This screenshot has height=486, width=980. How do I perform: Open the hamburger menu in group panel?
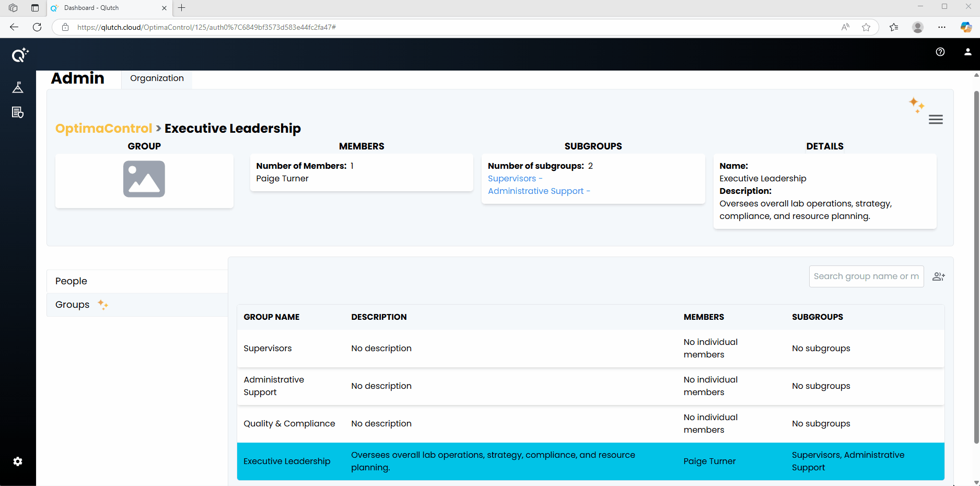(x=936, y=120)
